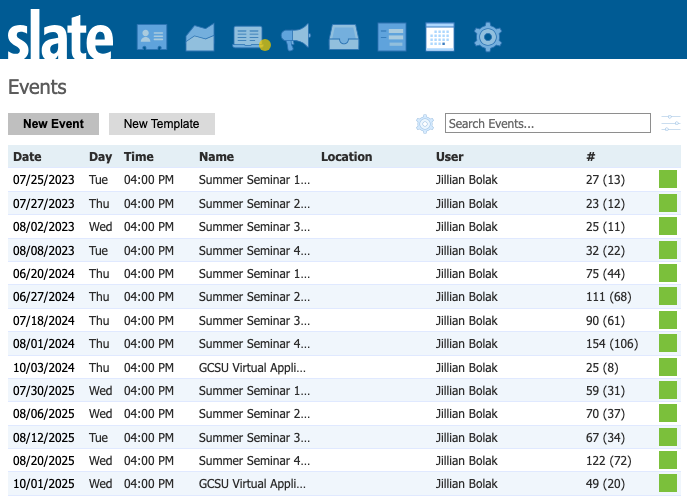This screenshot has height=500, width=687.
Task: Click the New Event button
Action: point(53,124)
